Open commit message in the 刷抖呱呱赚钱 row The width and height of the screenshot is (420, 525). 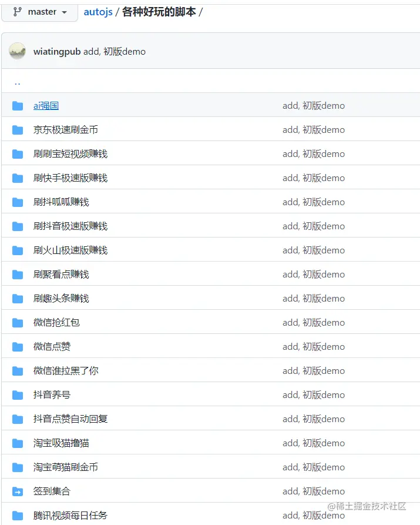314,202
